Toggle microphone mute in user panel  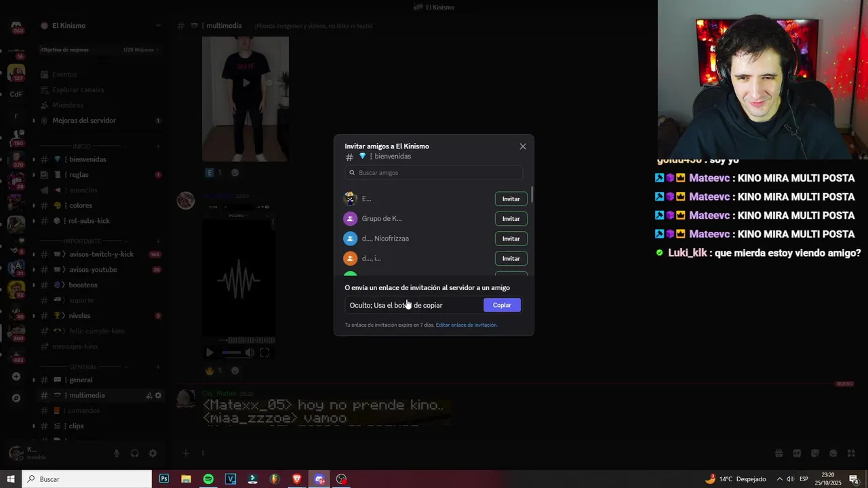pos(117,453)
